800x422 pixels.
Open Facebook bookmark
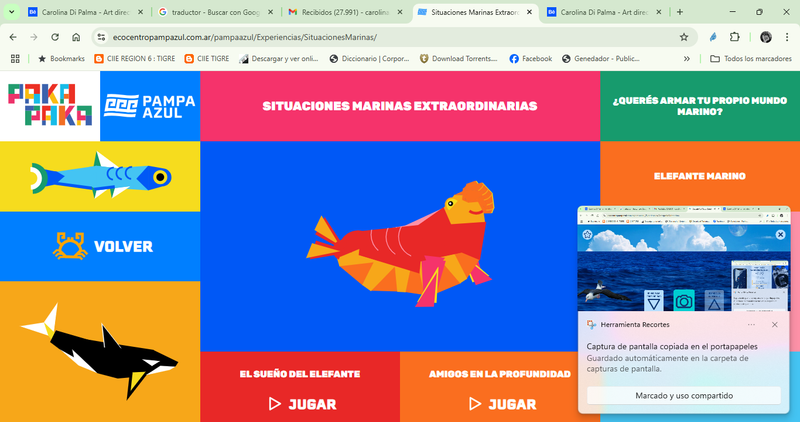[x=531, y=59]
